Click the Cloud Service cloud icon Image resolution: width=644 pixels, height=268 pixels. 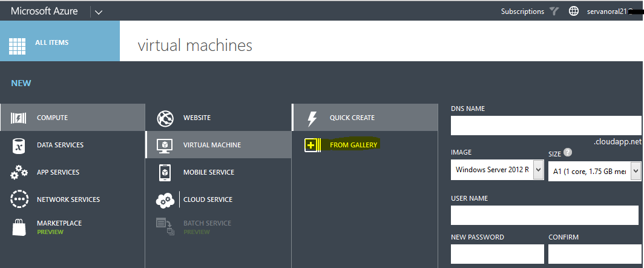[165, 199]
